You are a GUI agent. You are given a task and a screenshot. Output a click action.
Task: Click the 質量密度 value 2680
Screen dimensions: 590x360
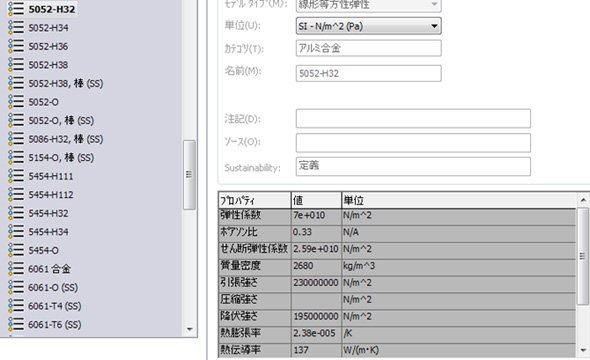[x=316, y=266]
